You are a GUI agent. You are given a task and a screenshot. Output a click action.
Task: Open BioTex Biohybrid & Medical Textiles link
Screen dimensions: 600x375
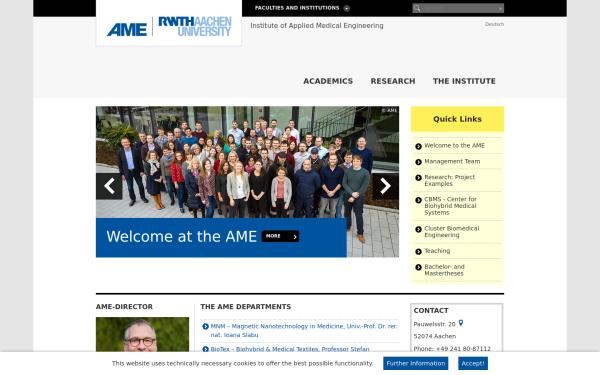[x=290, y=349]
